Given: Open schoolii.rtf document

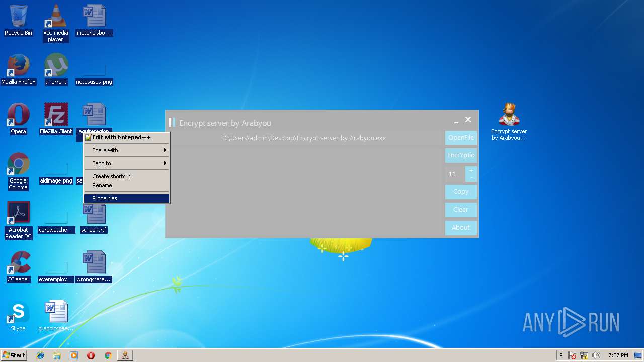Looking at the screenshot, I should [x=94, y=218].
